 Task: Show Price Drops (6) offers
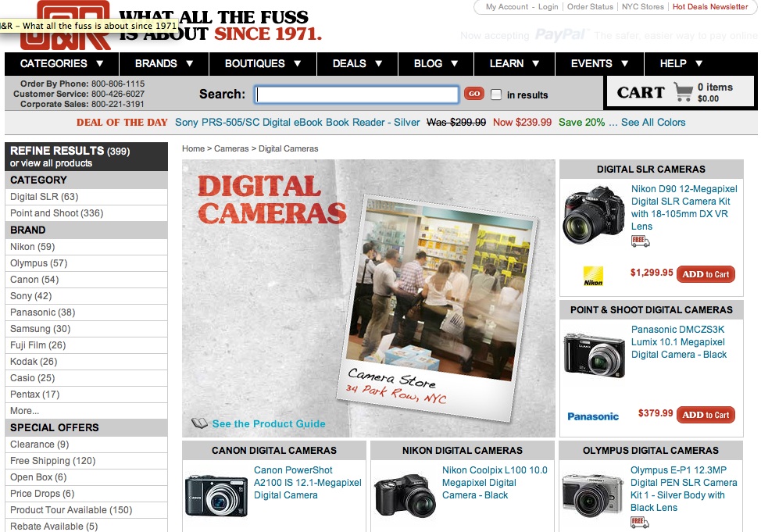pyautogui.click(x=87, y=494)
